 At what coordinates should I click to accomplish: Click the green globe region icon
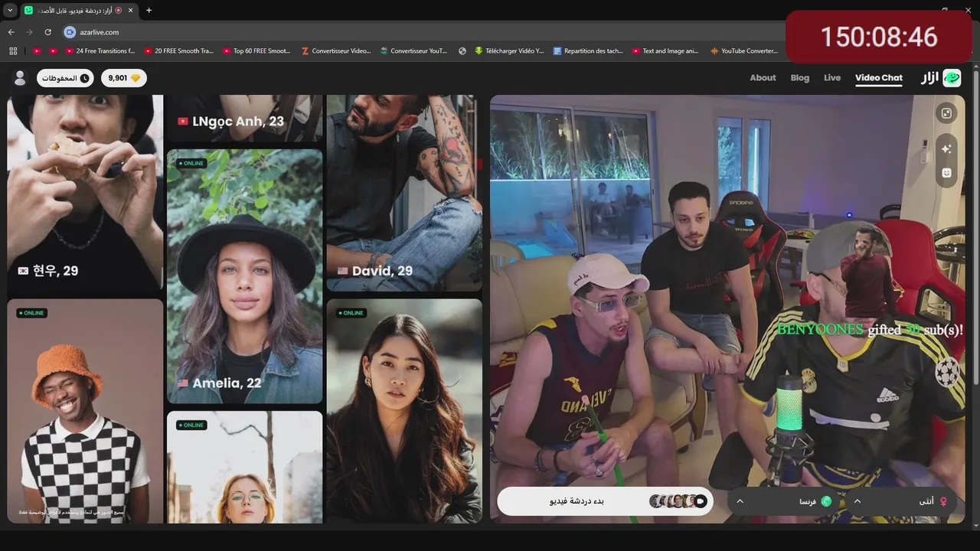826,501
